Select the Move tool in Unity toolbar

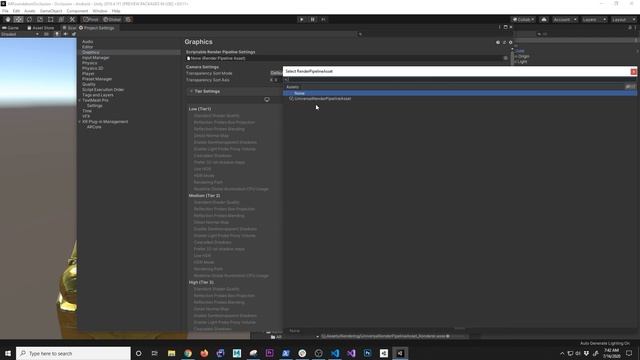point(18,20)
